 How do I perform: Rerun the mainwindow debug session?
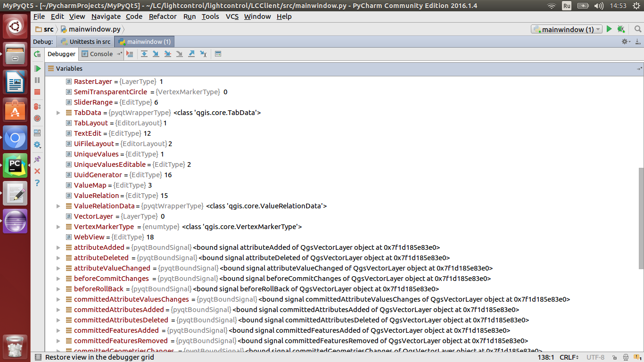coord(37,54)
